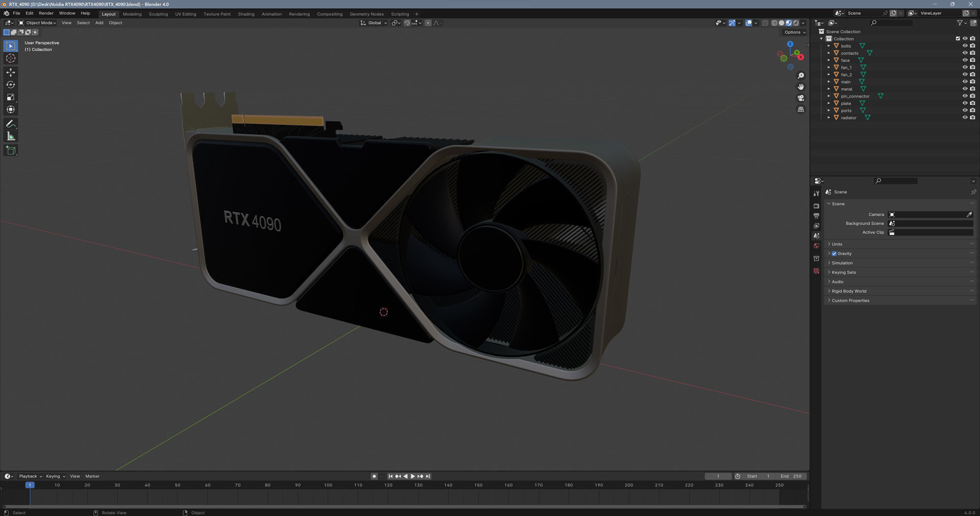Open the View Layer properties tab
The width and height of the screenshot is (980, 516).
[816, 226]
